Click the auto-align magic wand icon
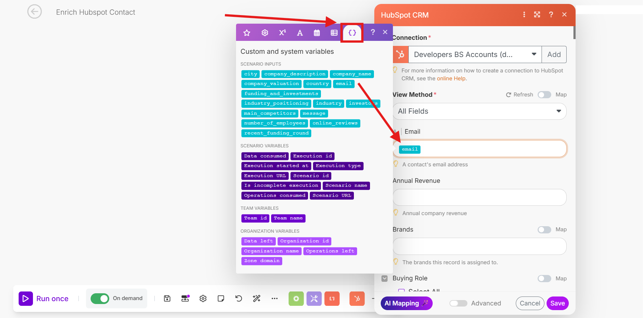 coord(256,298)
